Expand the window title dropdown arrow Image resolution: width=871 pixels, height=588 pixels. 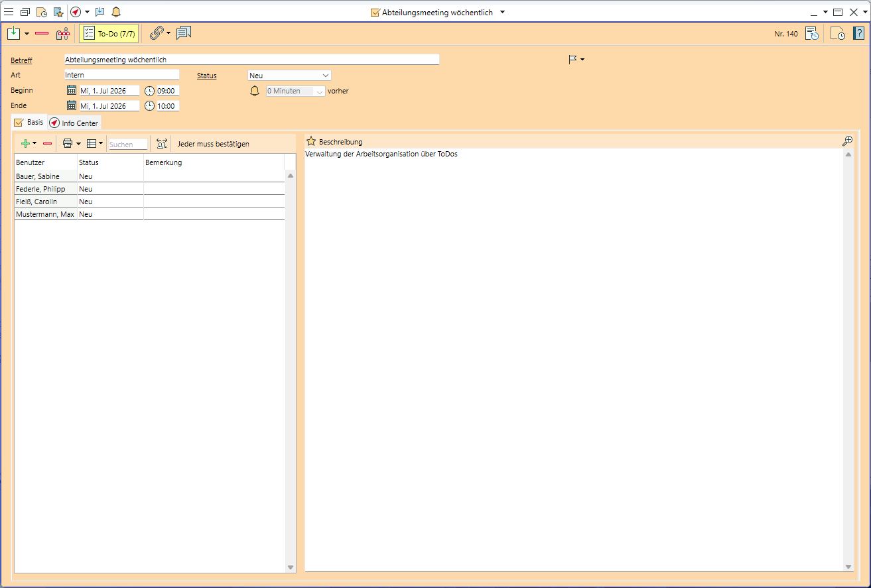pos(502,12)
